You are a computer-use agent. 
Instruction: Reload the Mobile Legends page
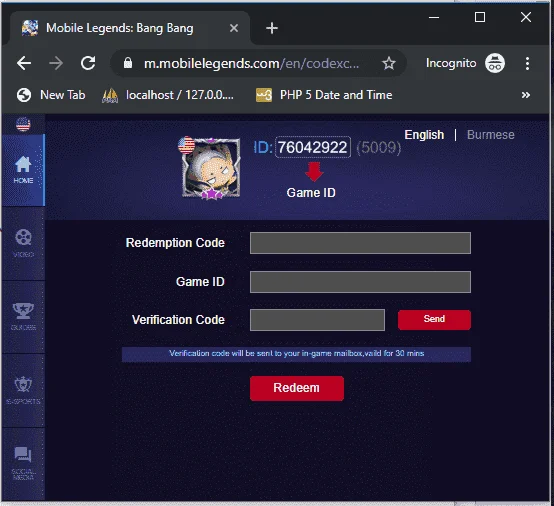(88, 63)
